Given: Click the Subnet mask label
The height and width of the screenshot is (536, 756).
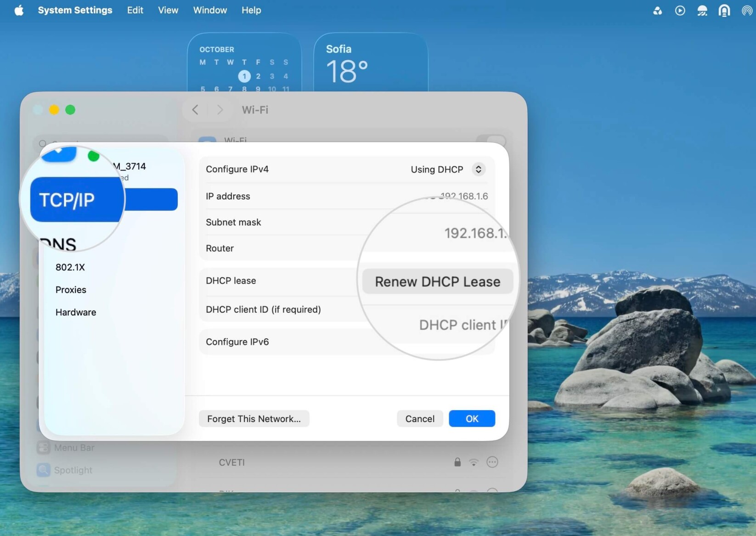Looking at the screenshot, I should click(233, 222).
